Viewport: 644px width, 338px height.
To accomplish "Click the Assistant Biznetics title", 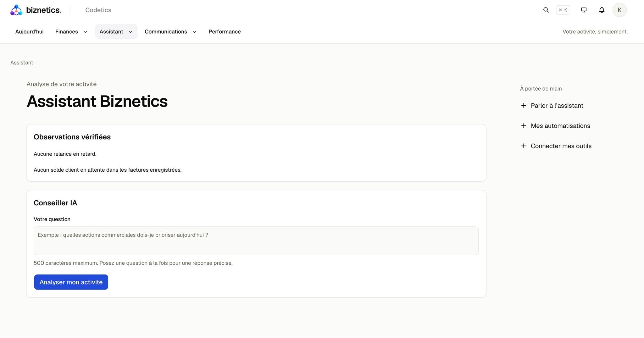I will tap(97, 101).
